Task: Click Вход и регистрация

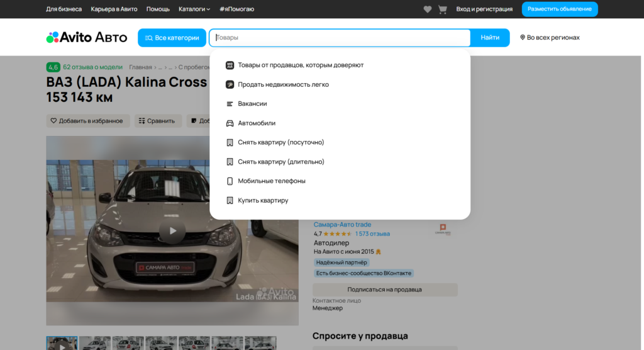Action: pos(484,9)
